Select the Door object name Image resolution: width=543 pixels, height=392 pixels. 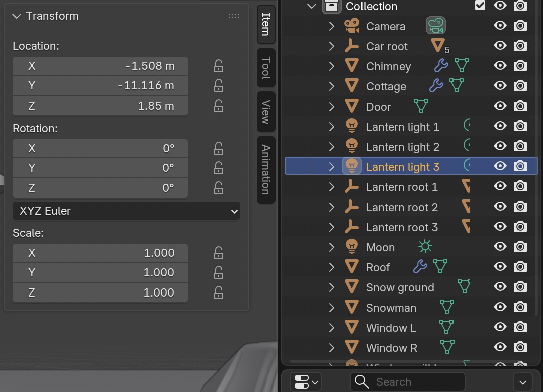coord(378,107)
